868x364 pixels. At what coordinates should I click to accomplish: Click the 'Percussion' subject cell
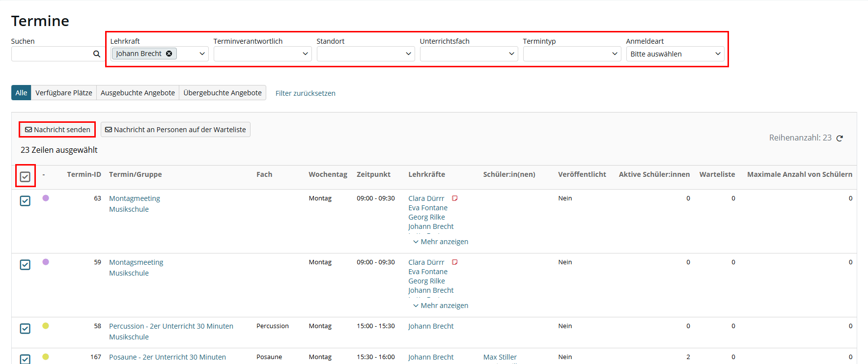(273, 326)
